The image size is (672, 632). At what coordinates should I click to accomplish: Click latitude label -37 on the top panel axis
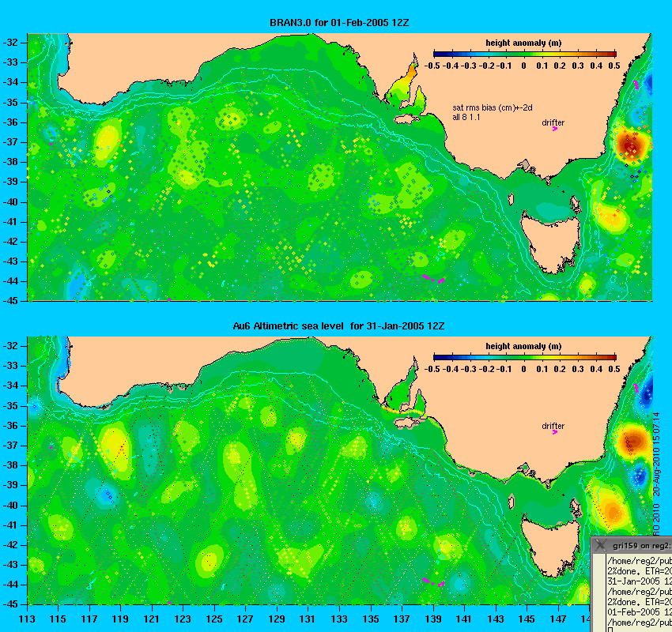coord(10,142)
